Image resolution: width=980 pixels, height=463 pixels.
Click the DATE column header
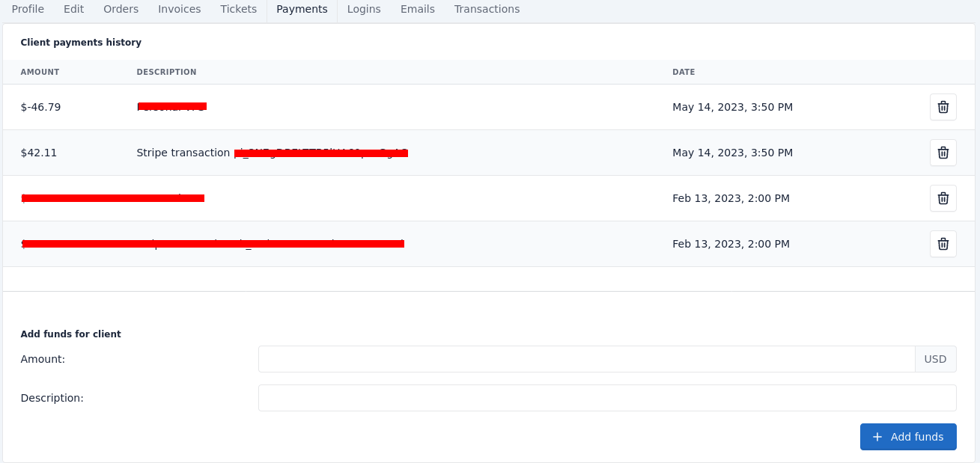(684, 71)
